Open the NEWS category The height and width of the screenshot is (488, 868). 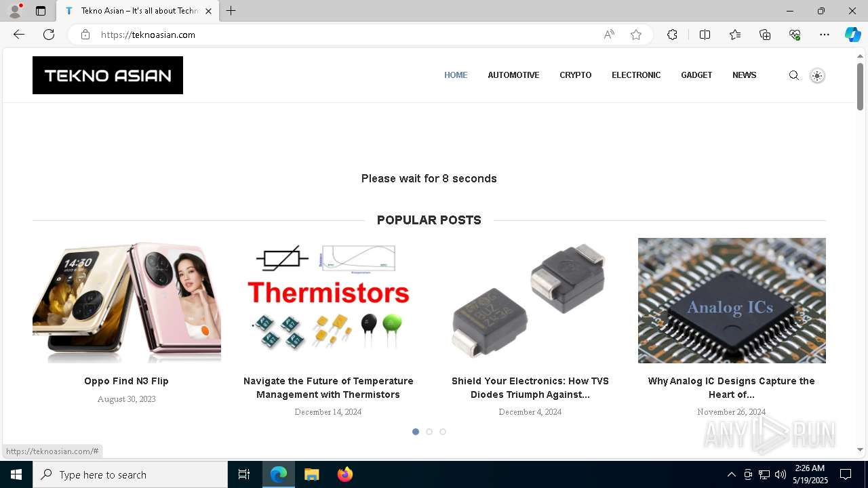point(744,75)
